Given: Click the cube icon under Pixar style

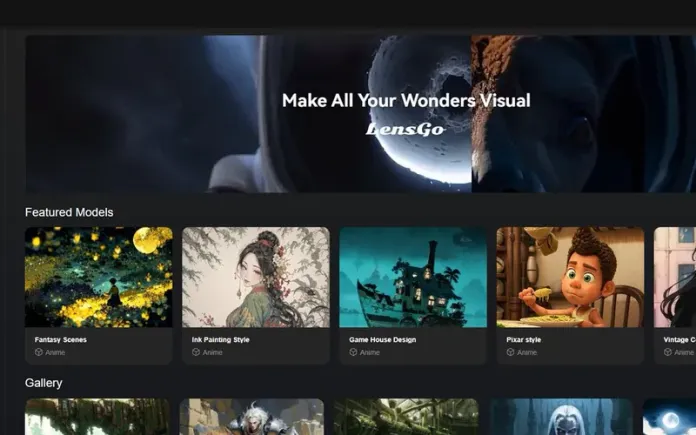Looking at the screenshot, I should pos(510,352).
